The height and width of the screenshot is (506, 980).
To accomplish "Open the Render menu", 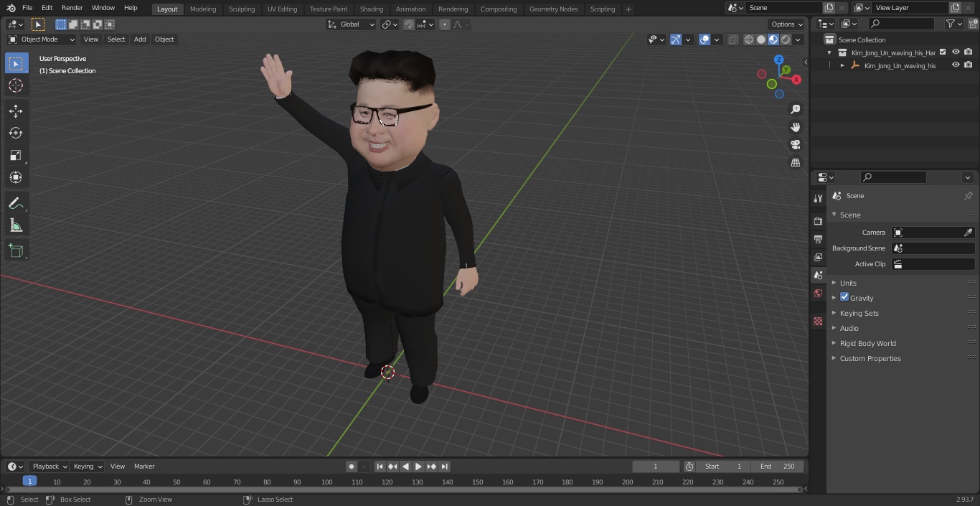I will (x=72, y=8).
